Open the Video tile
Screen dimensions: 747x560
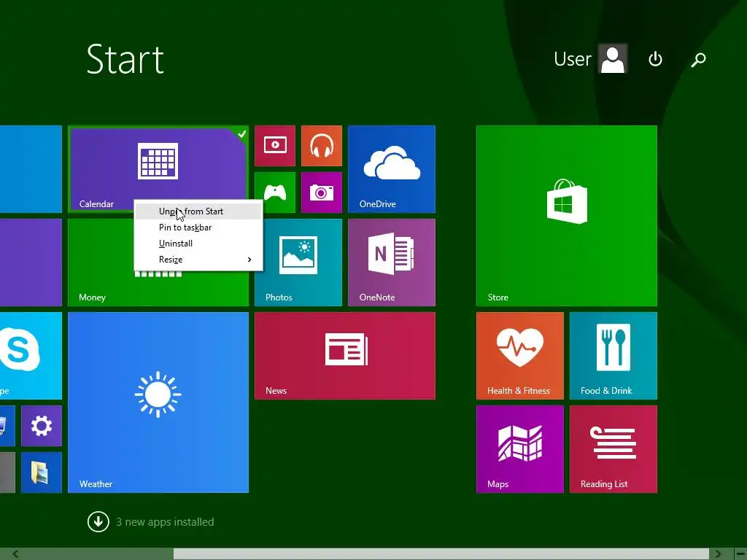coord(275,146)
